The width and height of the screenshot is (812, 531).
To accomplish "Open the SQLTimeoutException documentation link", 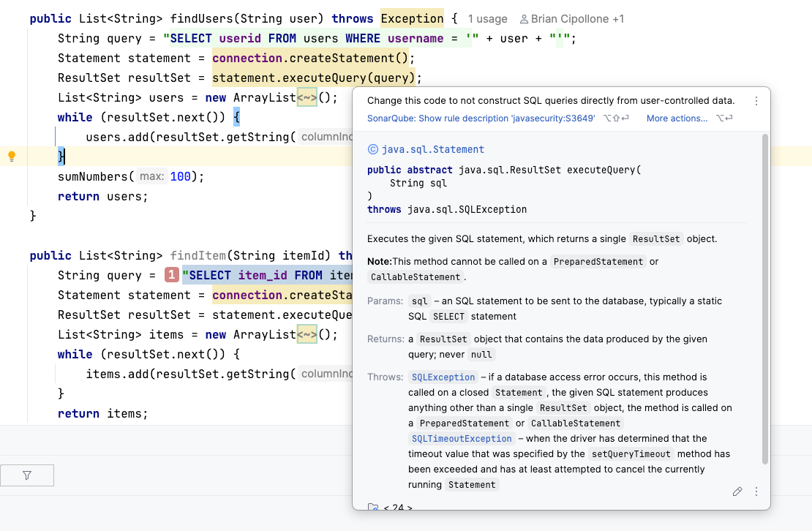I will click(x=461, y=439).
